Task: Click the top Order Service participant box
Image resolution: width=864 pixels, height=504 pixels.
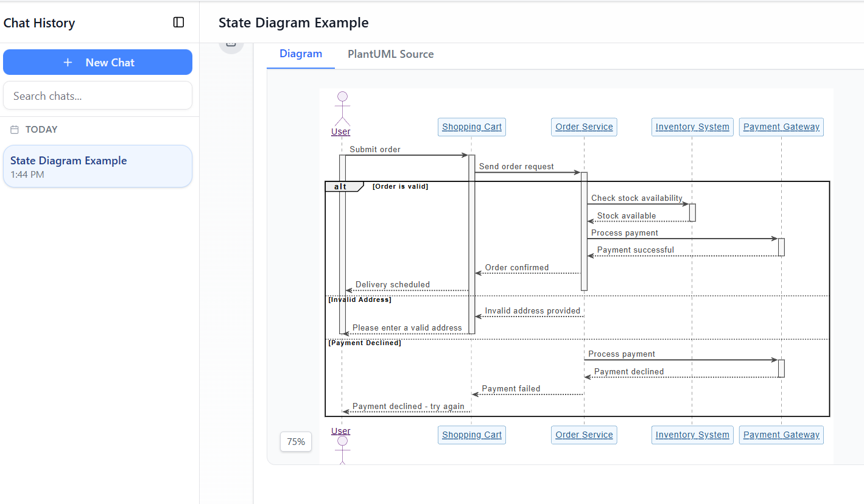Action: [x=584, y=127]
